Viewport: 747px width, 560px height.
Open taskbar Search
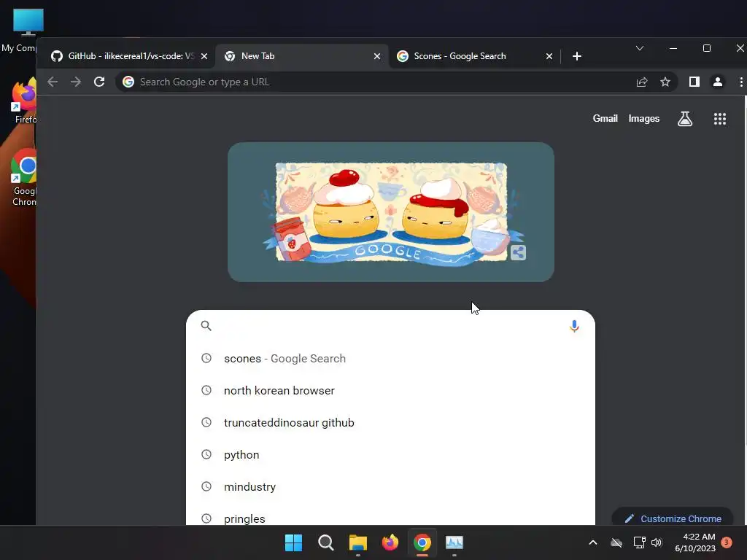click(326, 542)
